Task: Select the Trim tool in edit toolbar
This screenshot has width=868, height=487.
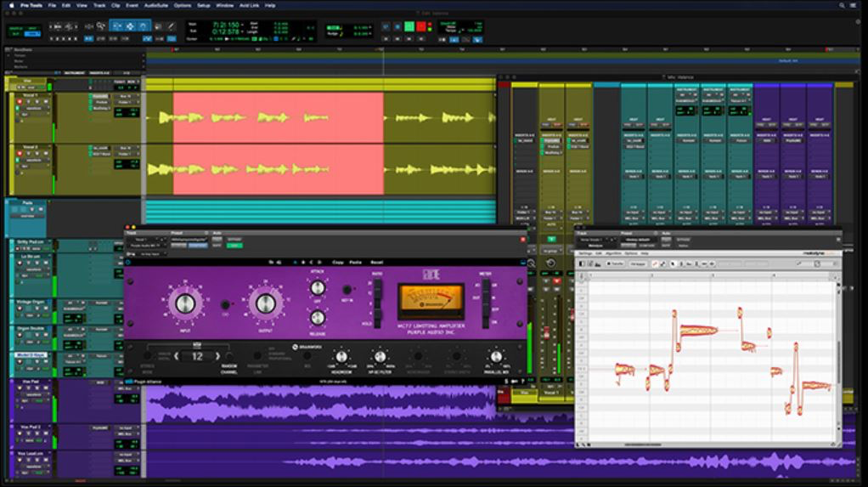Action: click(x=117, y=26)
